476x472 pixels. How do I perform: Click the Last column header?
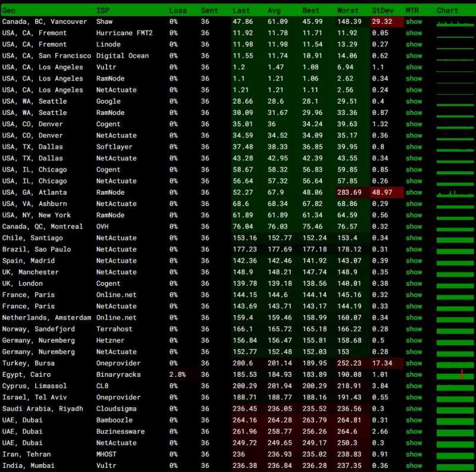click(x=242, y=11)
